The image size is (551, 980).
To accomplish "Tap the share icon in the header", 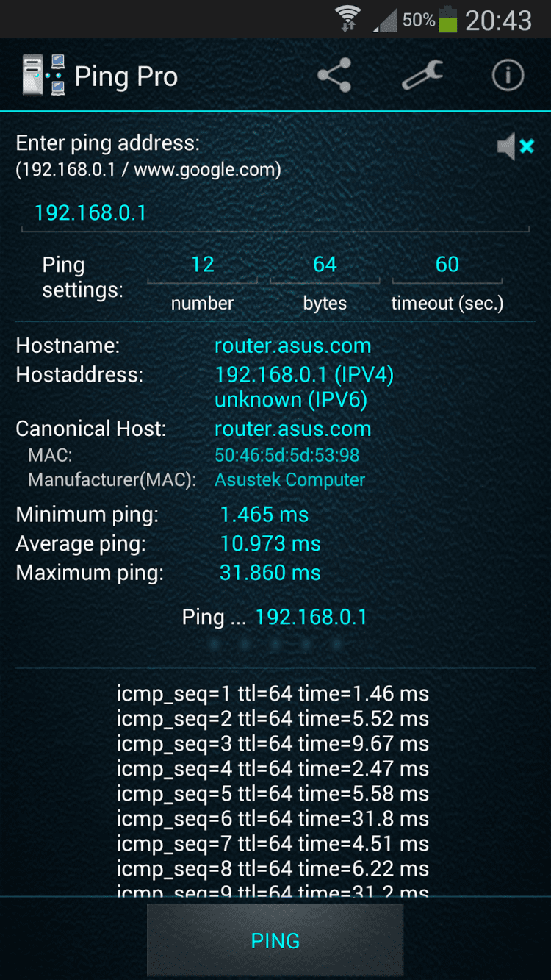I will coord(334,76).
